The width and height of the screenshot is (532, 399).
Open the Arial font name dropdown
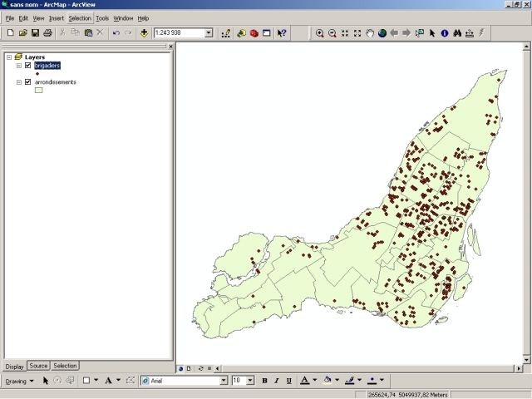224,381
